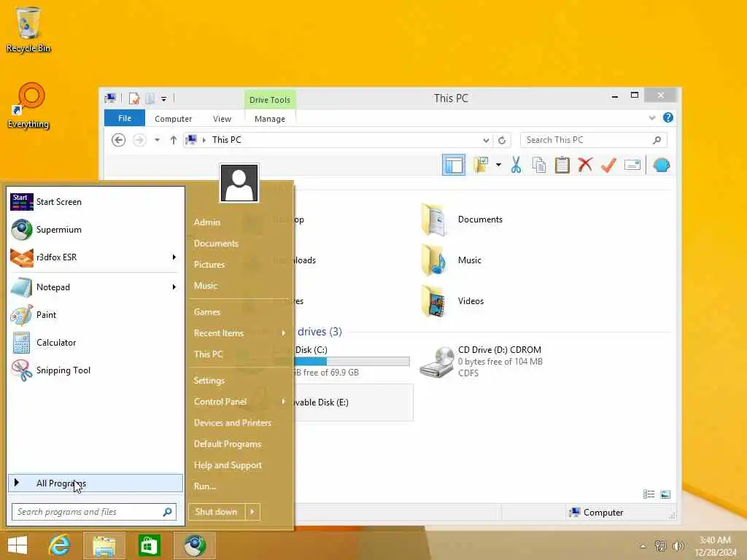The height and width of the screenshot is (560, 747).
Task: Open Shut down options arrow
Action: pos(252,512)
